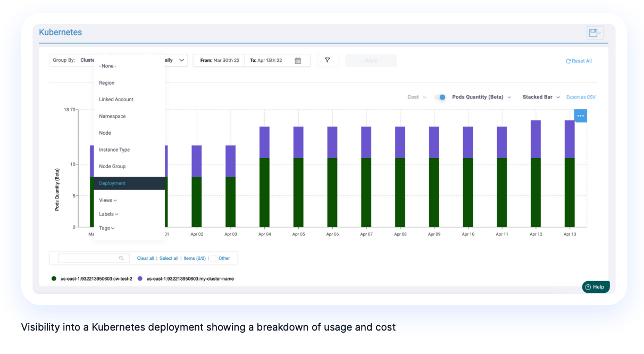Image resolution: width=644 pixels, height=354 pixels.
Task: Click purple legend swatch for my-cluster-name
Action: (140, 278)
